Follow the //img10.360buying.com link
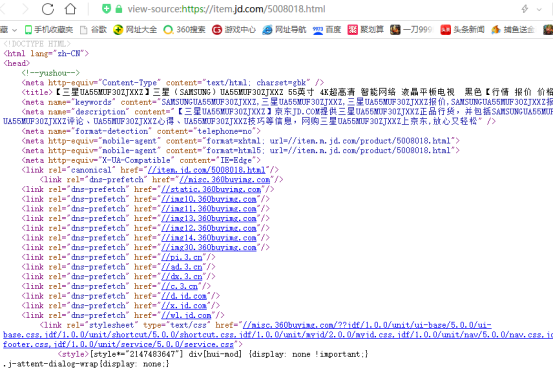553x369 pixels. 209,199
